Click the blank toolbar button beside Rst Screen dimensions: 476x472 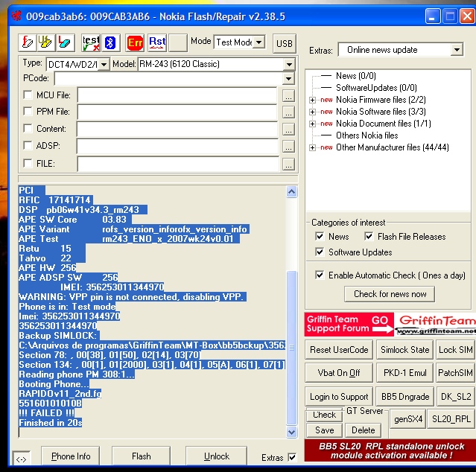(177, 42)
